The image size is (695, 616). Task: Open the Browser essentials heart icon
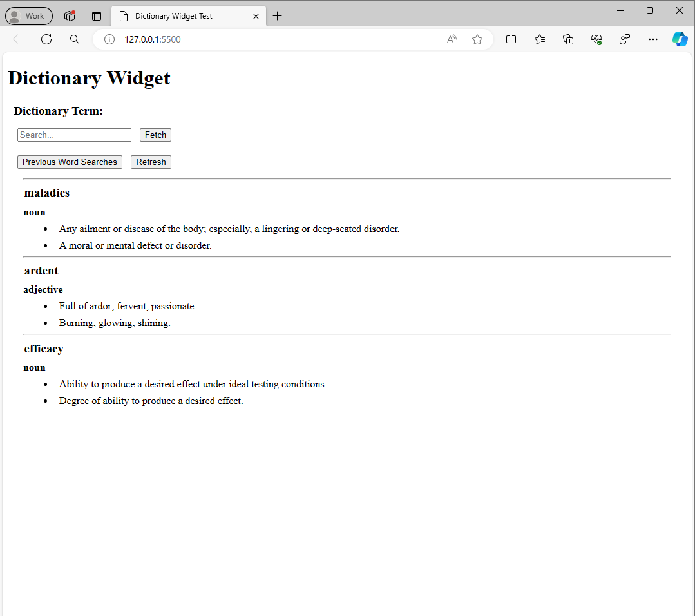coord(596,39)
